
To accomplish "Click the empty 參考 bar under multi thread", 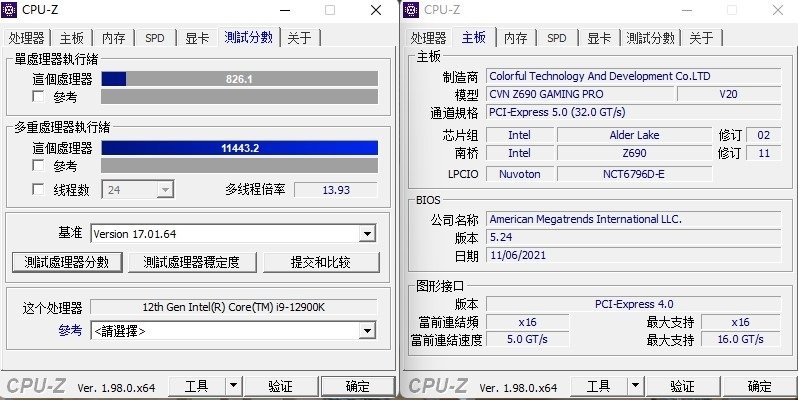I will [x=240, y=165].
